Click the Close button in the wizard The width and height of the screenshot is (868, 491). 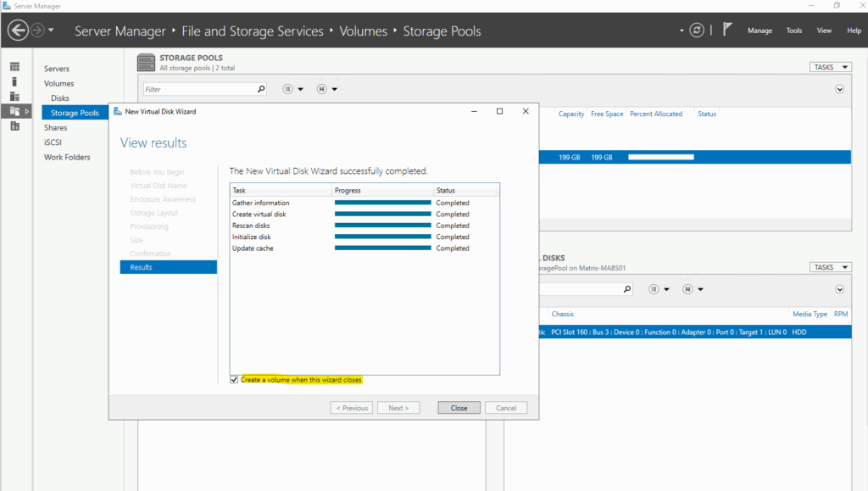click(x=459, y=408)
